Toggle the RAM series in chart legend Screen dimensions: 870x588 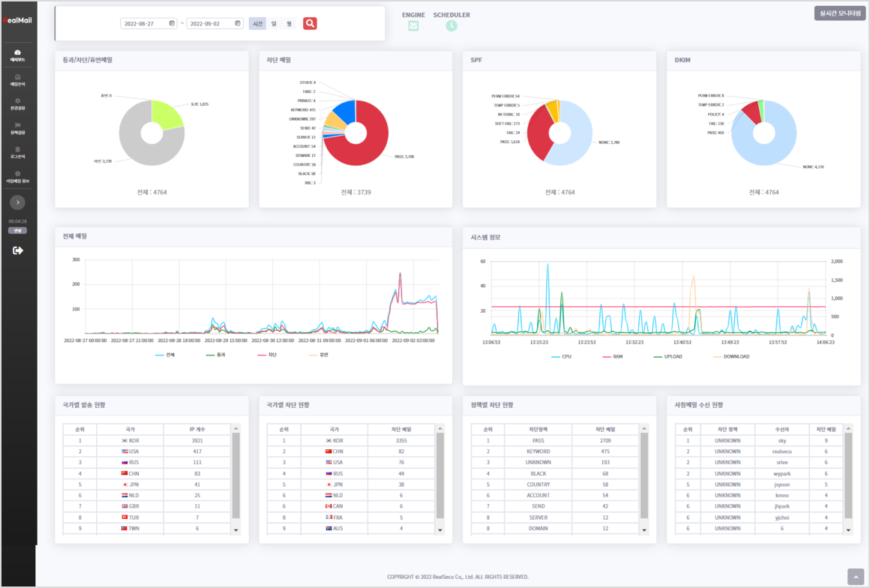[612, 356]
